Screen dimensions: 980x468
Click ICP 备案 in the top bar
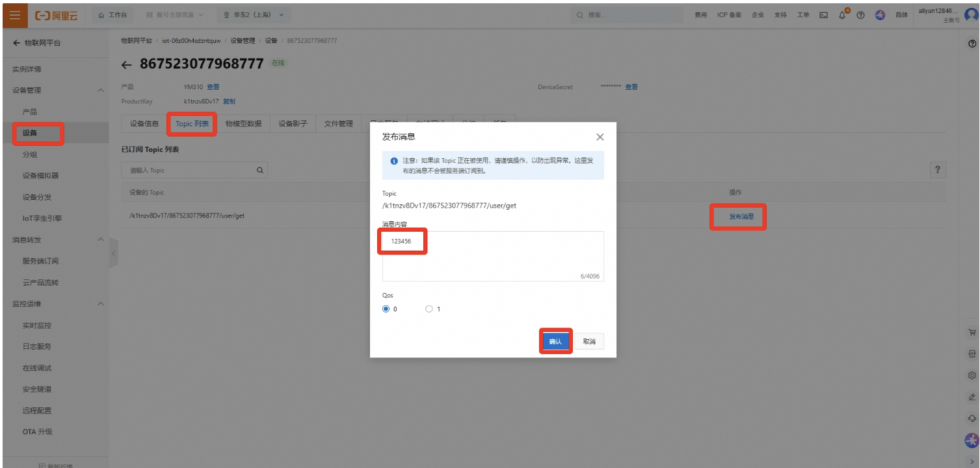(x=729, y=15)
